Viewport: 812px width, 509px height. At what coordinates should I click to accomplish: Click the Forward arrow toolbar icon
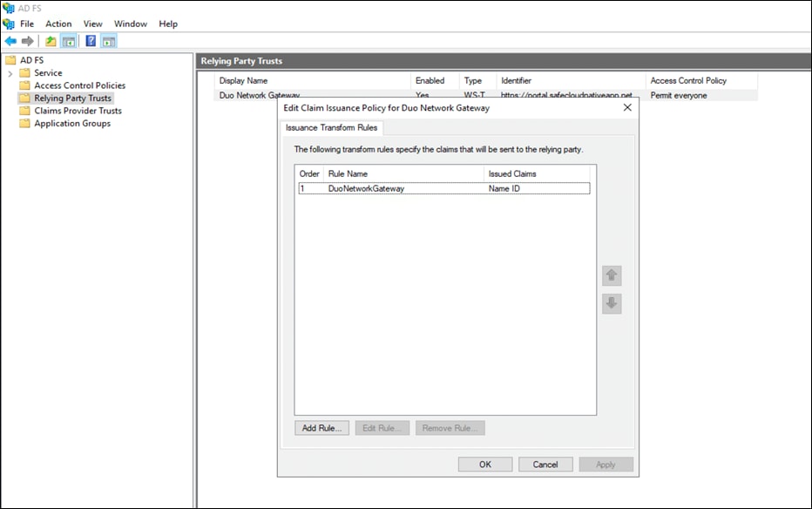point(28,41)
